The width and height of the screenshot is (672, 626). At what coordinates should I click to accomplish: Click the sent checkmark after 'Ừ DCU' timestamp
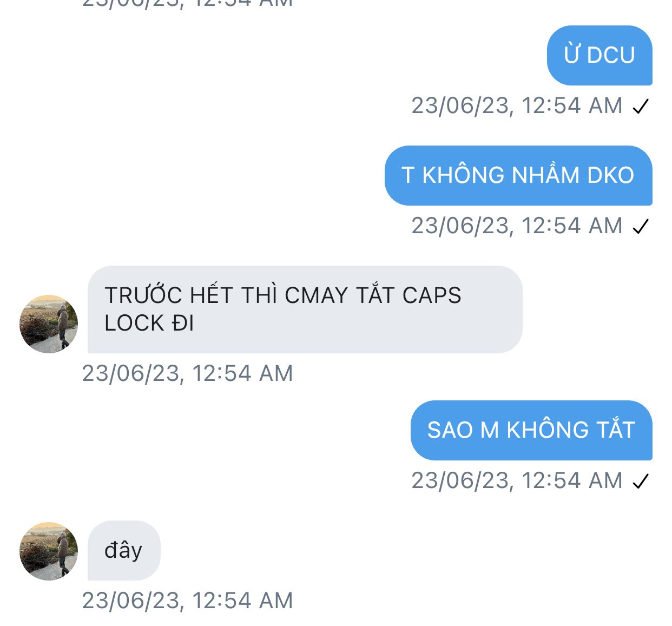641,106
